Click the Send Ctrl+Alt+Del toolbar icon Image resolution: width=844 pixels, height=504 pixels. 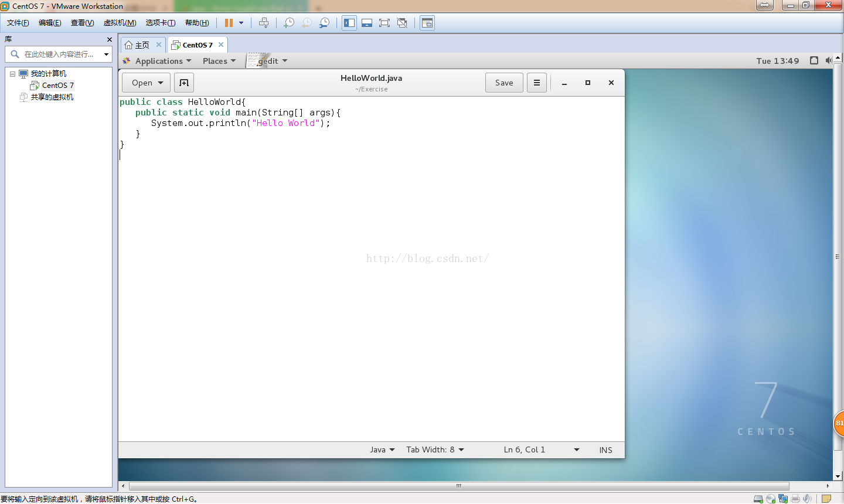pos(264,23)
